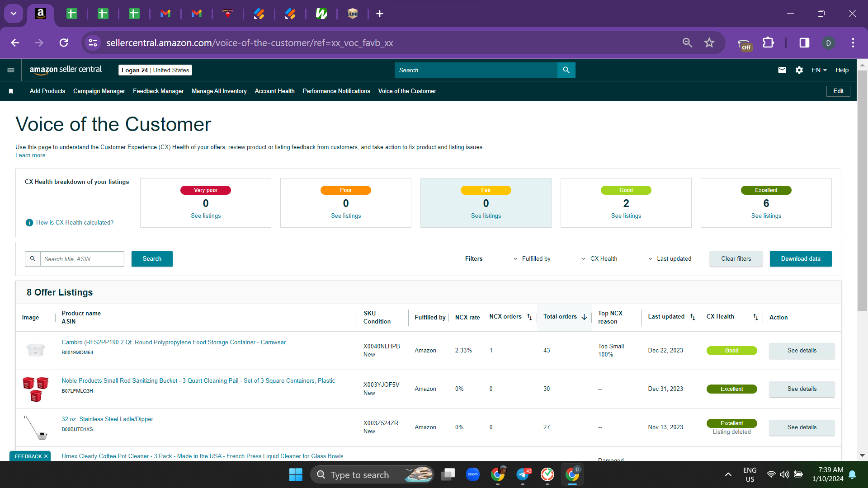This screenshot has height=488, width=868.
Task: Click the top Seller Central search field
Action: [x=476, y=70]
